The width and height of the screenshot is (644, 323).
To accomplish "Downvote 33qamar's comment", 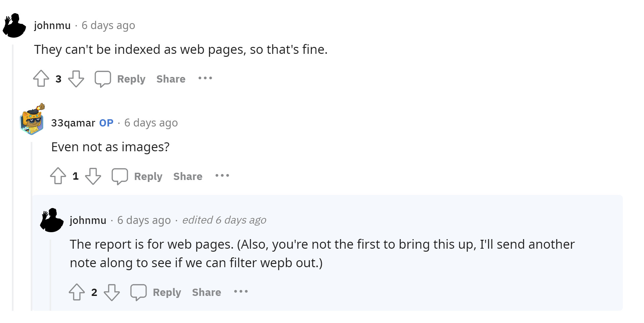I will coord(93,176).
